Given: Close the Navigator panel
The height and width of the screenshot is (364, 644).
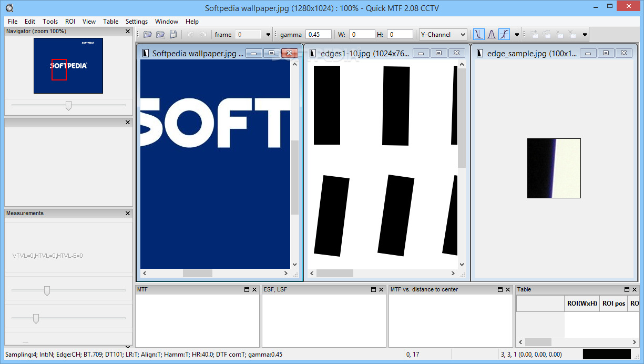Looking at the screenshot, I should [128, 32].
